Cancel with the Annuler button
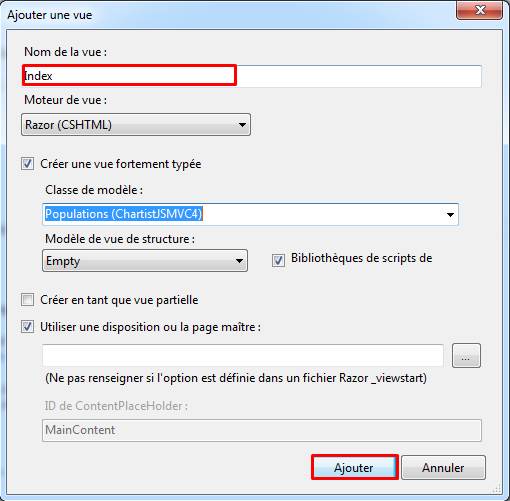 (x=443, y=467)
